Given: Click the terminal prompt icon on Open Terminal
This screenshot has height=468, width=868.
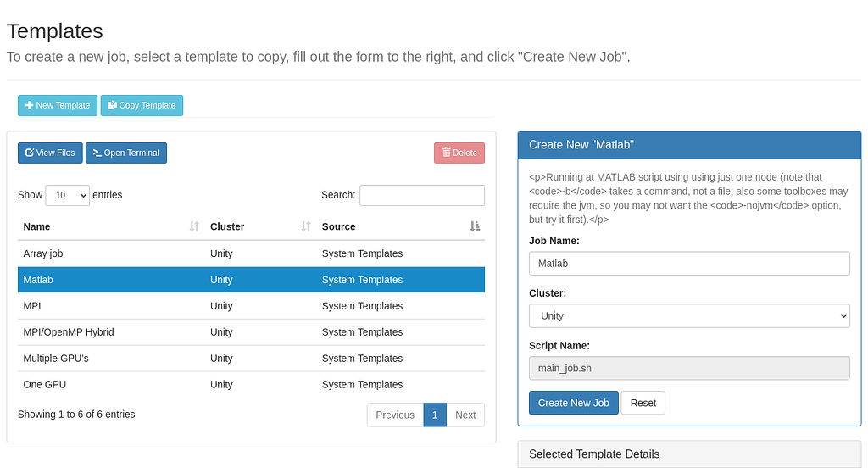Looking at the screenshot, I should coord(97,153).
